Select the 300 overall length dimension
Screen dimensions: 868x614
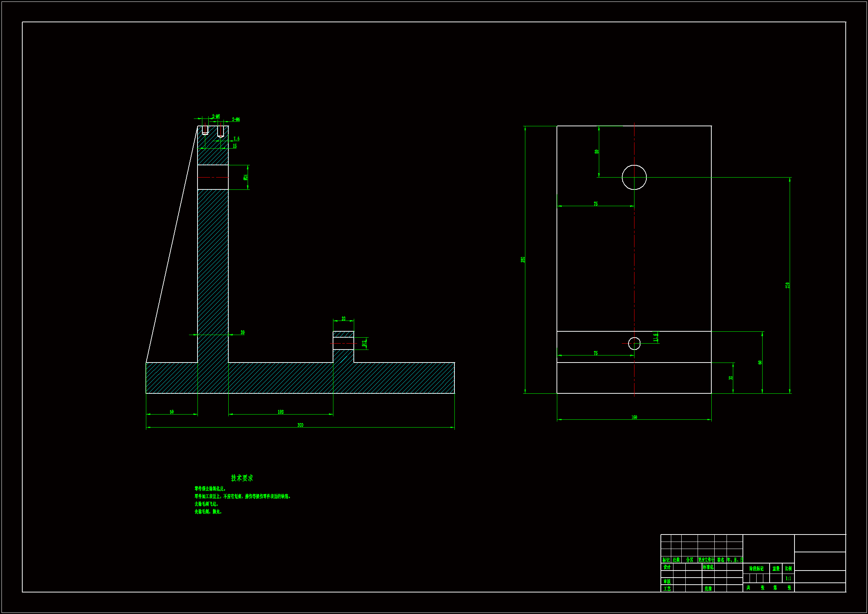[300, 425]
